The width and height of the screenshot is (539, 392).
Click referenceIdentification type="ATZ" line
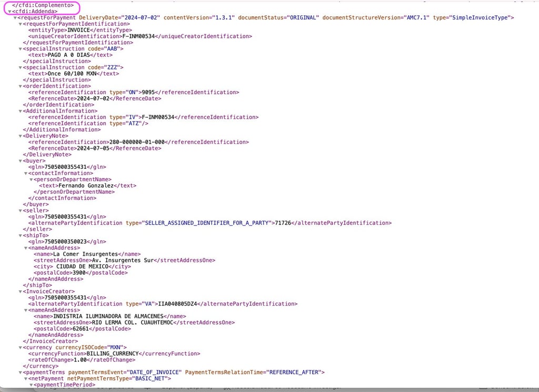click(x=88, y=123)
